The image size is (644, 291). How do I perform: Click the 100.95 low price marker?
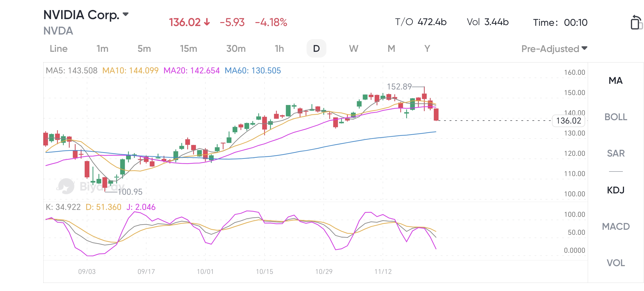pyautogui.click(x=130, y=192)
